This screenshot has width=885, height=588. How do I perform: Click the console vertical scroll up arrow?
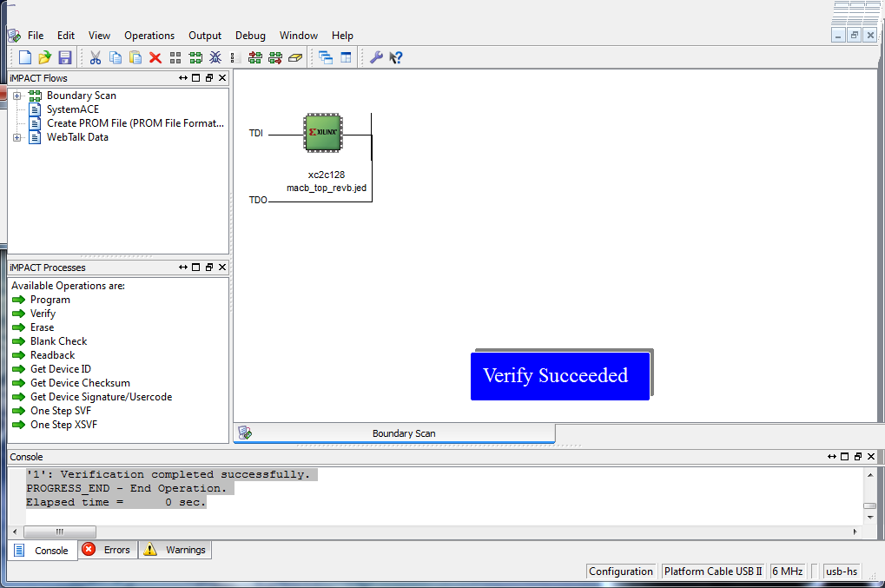click(869, 475)
